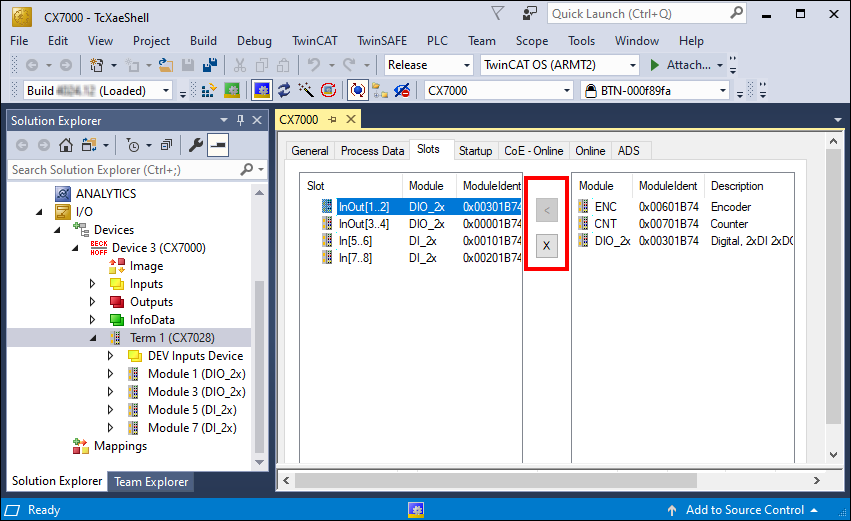Toggle the Show Online Data icon
This screenshot has height=521, width=851.
(358, 91)
